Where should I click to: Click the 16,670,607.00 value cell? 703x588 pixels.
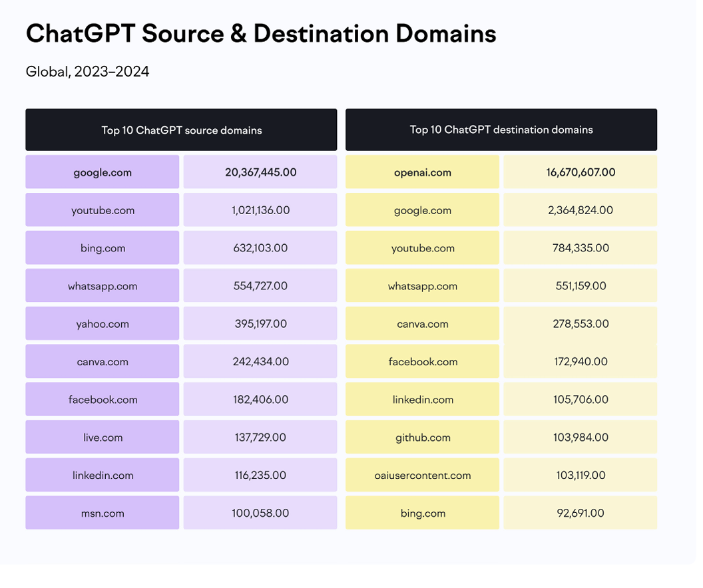pos(580,172)
